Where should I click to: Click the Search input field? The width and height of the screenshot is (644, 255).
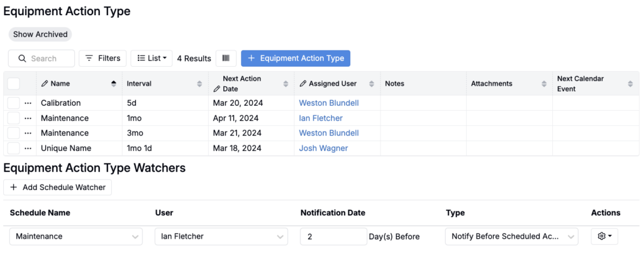(x=42, y=59)
